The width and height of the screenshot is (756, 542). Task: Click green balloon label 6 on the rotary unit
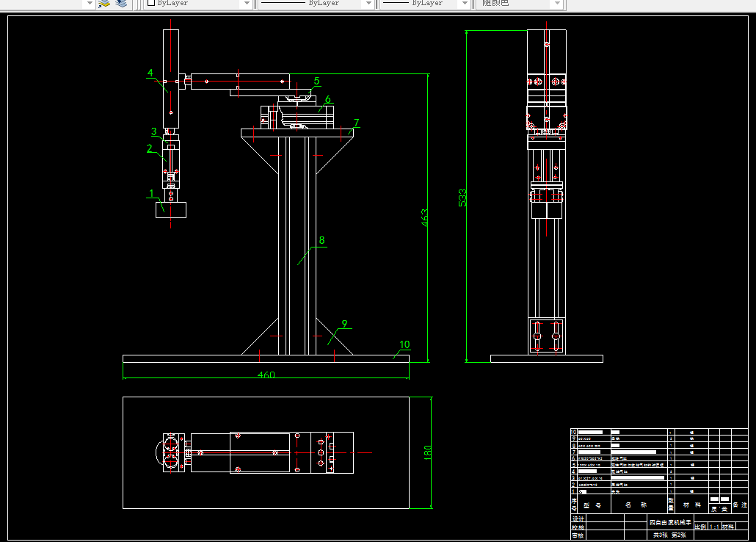tap(328, 99)
